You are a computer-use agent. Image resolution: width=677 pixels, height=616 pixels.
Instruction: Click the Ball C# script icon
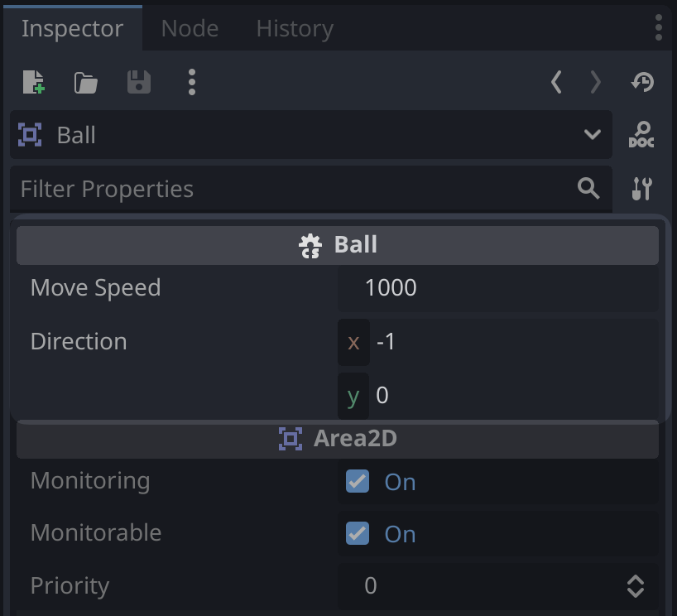click(310, 244)
